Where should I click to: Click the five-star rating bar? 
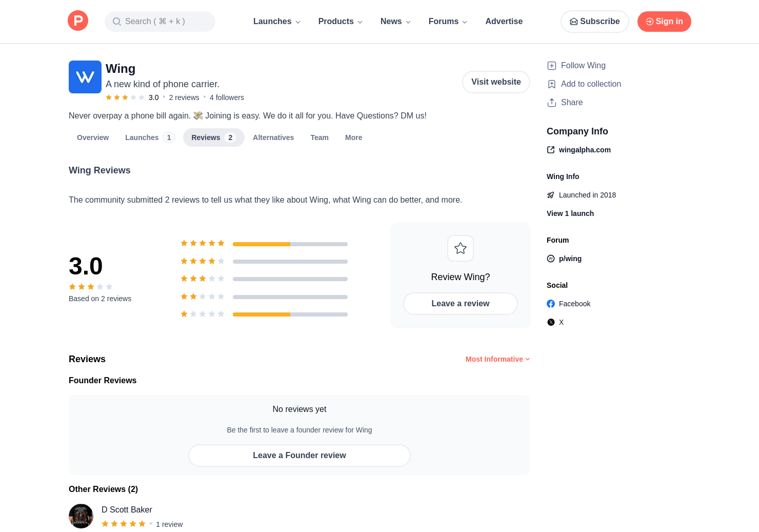tap(290, 244)
